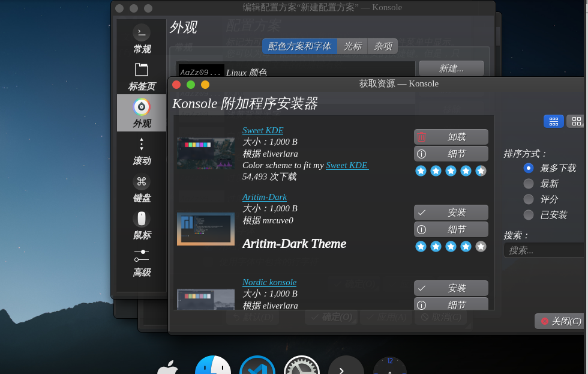Click the Aritim-Dark star rating
The height and width of the screenshot is (374, 588).
click(x=451, y=247)
